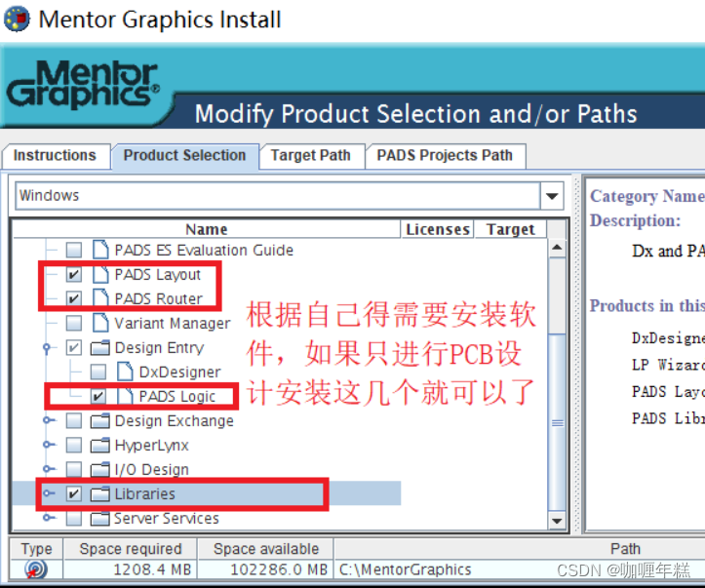
Task: Click the Libraries folder icon
Action: click(x=99, y=493)
